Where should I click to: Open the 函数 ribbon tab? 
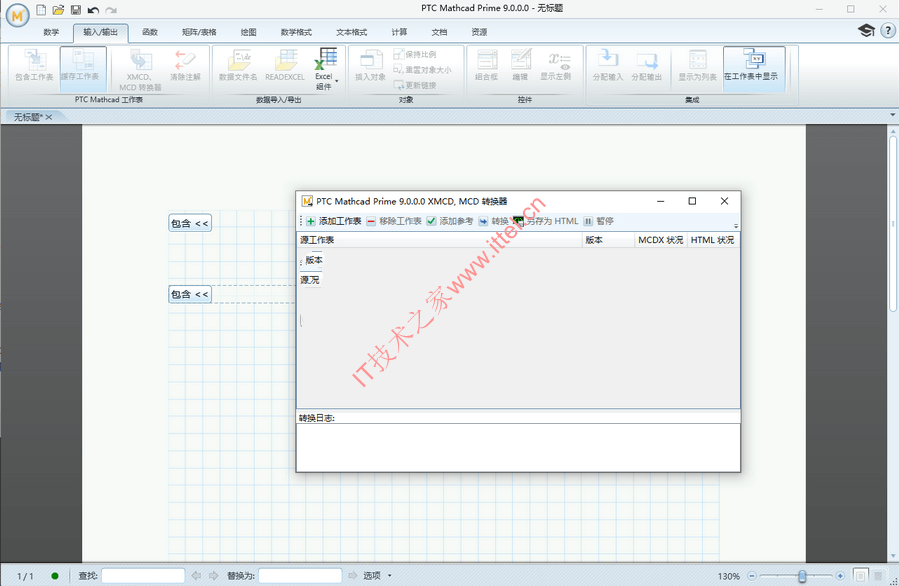150,32
